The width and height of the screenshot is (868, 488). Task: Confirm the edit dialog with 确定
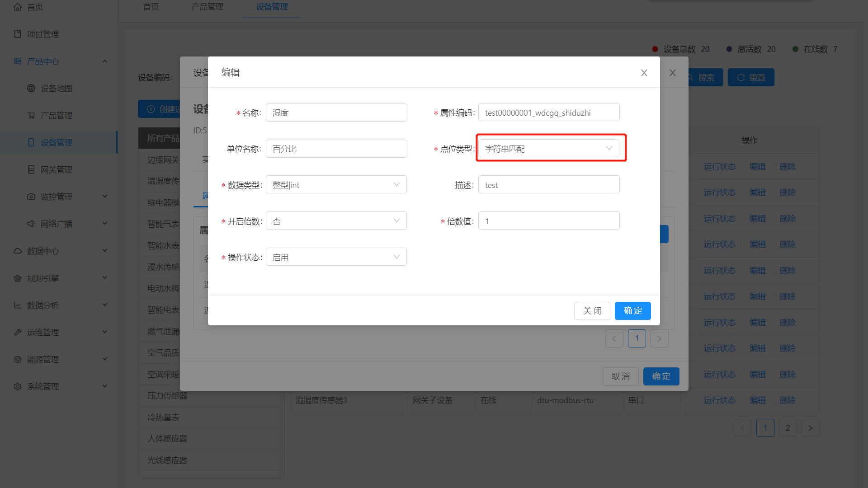click(x=632, y=310)
